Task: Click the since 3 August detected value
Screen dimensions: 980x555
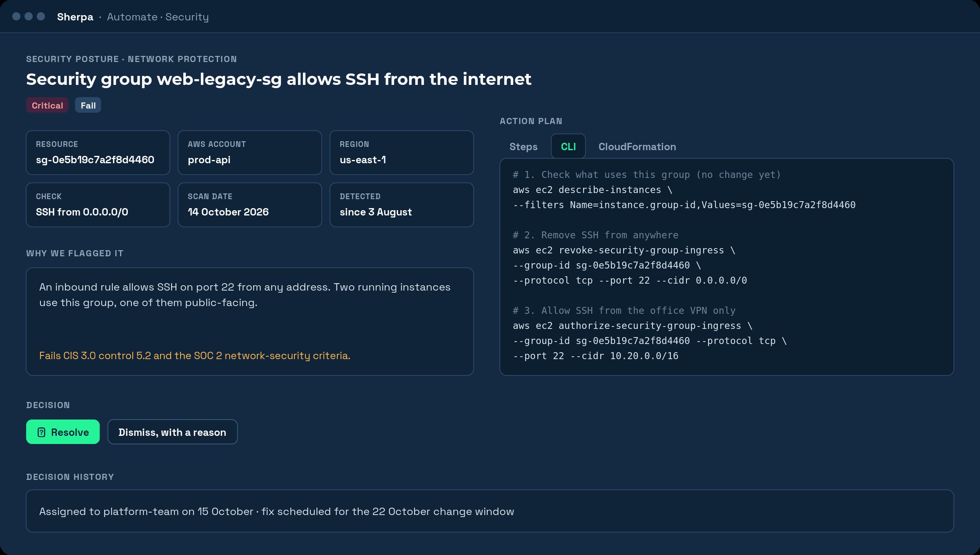Action: (x=376, y=212)
